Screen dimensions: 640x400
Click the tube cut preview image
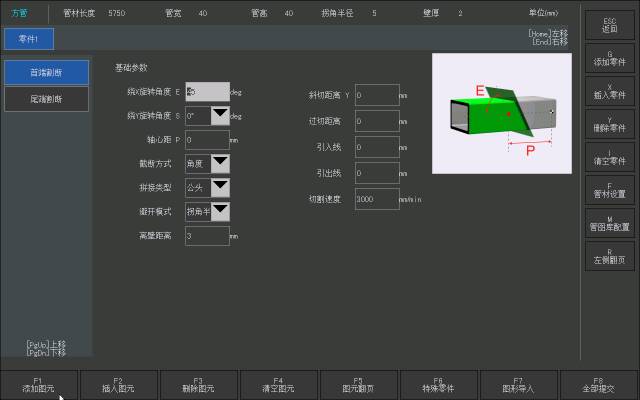tap(502, 113)
